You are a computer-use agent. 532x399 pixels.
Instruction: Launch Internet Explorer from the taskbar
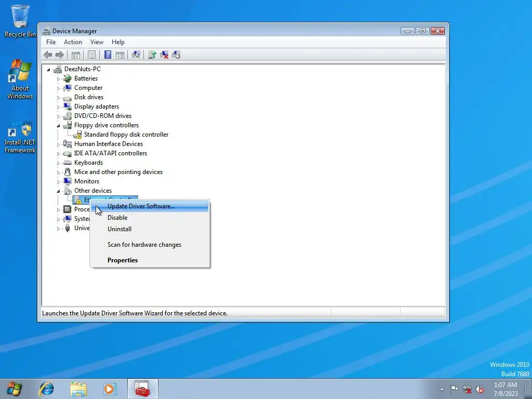point(46,389)
